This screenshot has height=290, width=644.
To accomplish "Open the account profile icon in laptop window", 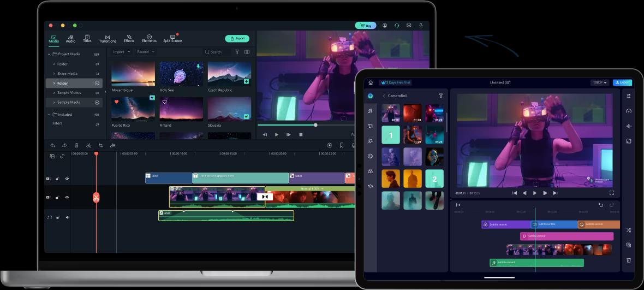I will pos(385,26).
